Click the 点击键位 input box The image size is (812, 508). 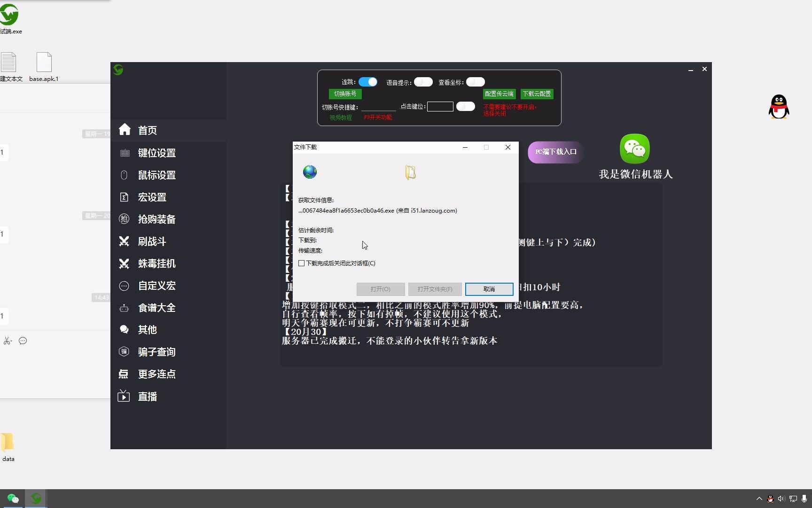[440, 107]
